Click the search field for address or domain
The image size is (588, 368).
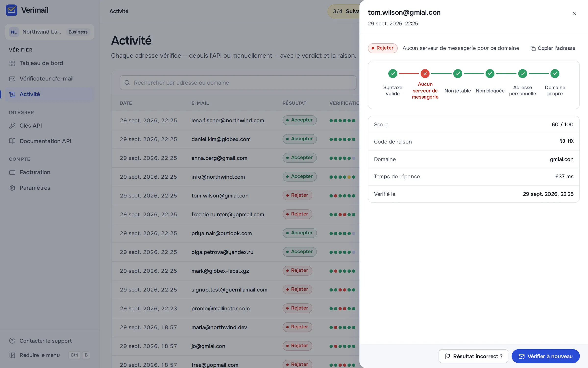pyautogui.click(x=238, y=83)
